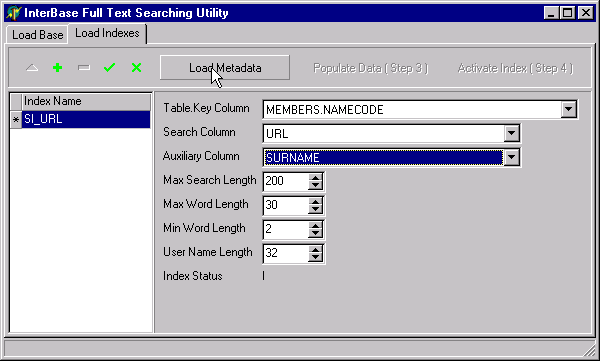600x361 pixels.
Task: Minimize the InterBase utility window
Action: pyautogui.click(x=551, y=13)
